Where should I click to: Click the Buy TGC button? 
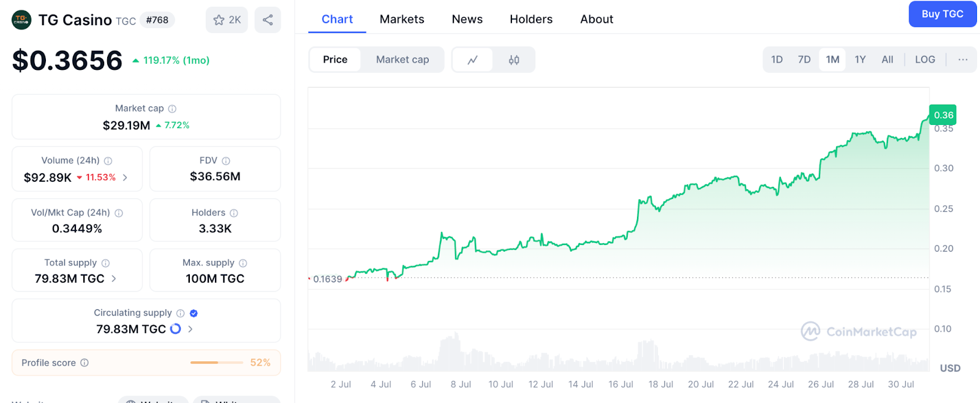pos(943,14)
